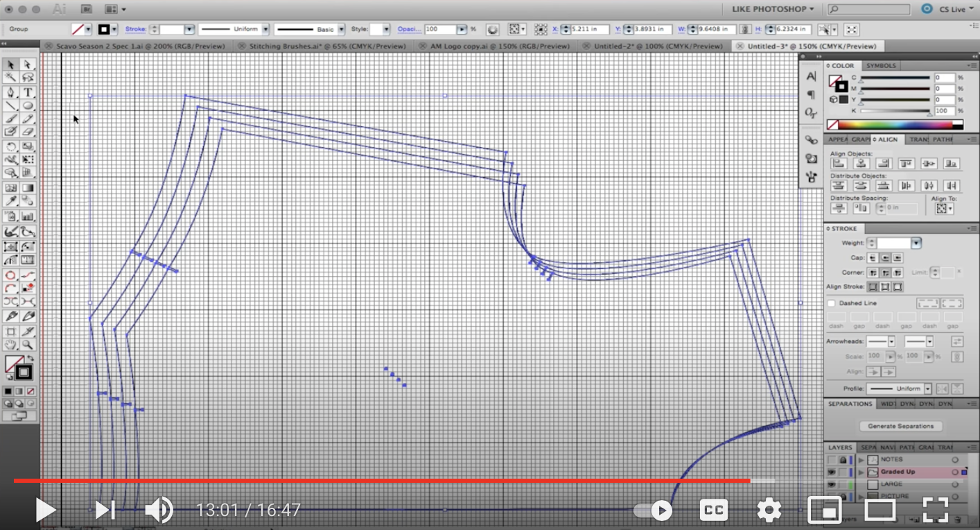Expand the NOTES layer
This screenshot has width=980, height=530.
coord(861,459)
